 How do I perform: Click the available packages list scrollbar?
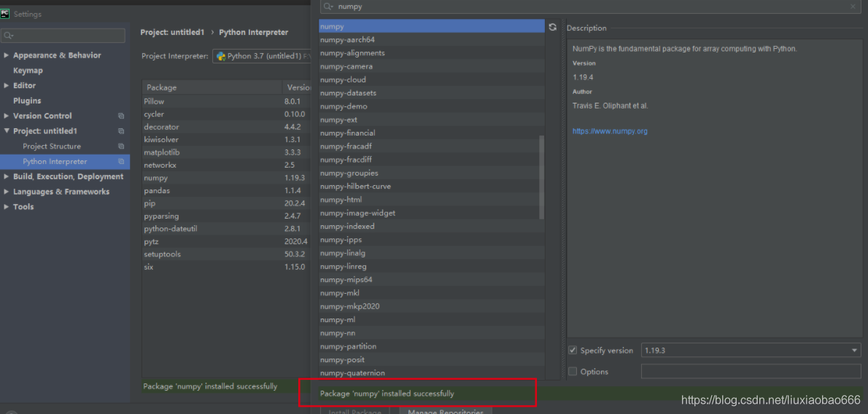click(542, 177)
